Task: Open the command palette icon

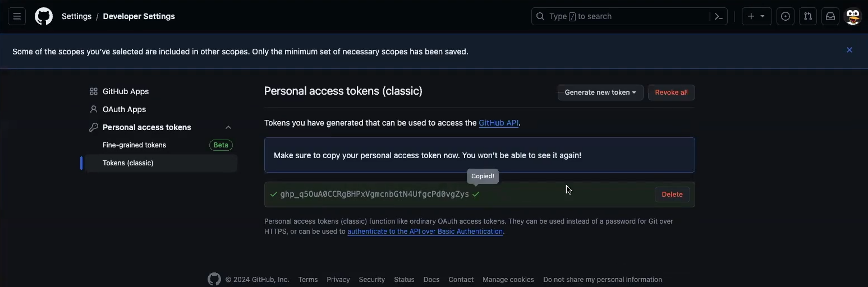Action: 718,16
